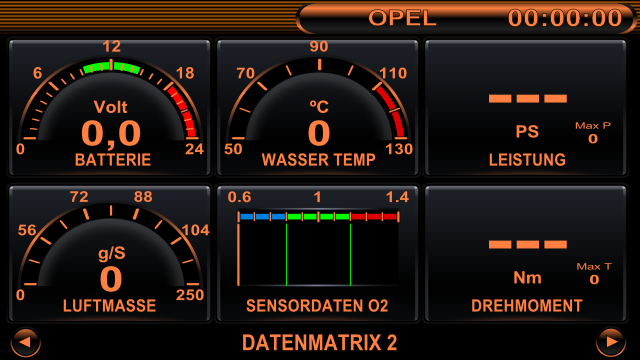The height and width of the screenshot is (360, 640).
Task: Go to next page with right arrow
Action: [x=611, y=342]
